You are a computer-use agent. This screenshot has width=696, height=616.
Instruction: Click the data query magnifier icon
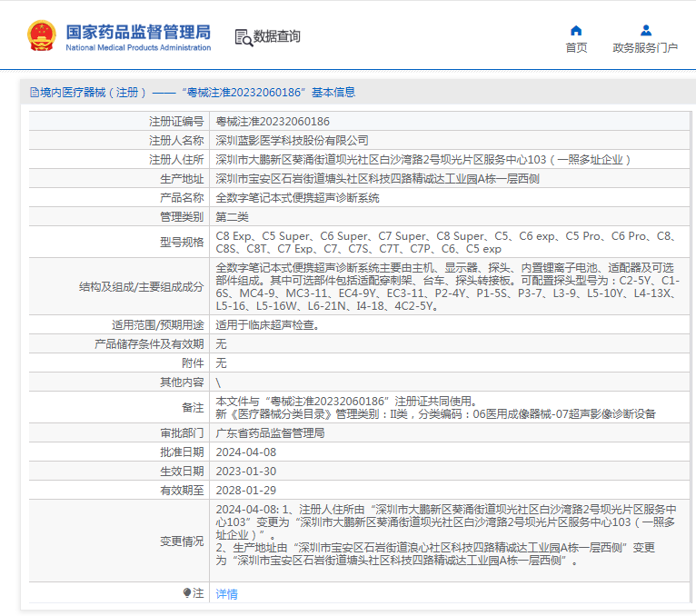[244, 38]
